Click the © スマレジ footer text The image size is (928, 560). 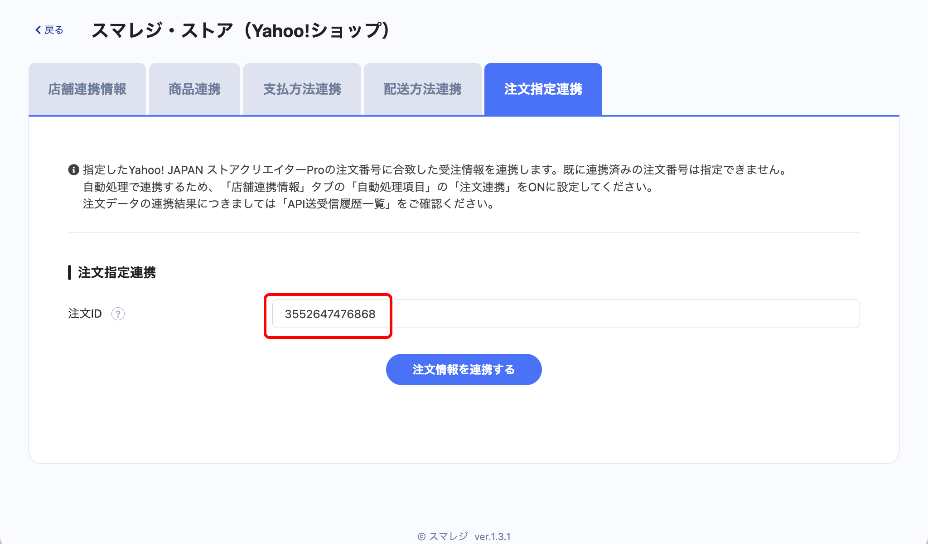click(442, 536)
